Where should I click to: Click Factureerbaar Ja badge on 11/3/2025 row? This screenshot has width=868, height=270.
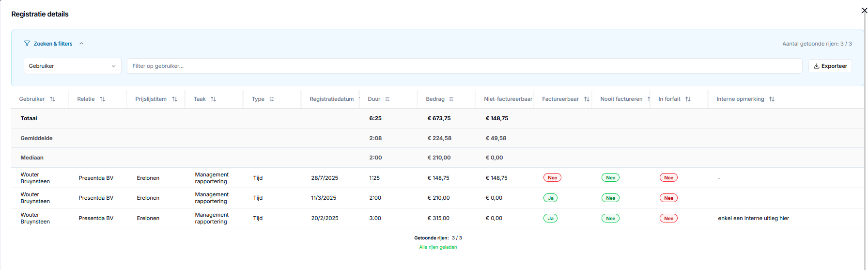[x=550, y=198]
